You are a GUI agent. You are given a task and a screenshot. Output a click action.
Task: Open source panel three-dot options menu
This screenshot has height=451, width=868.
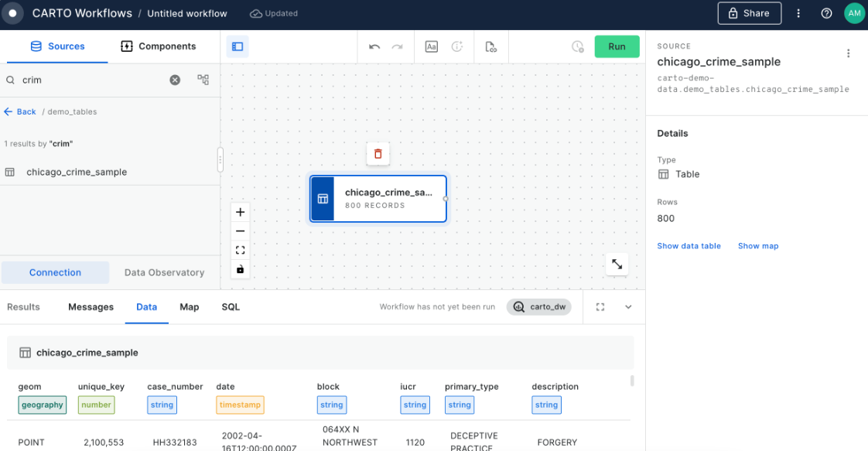tap(848, 53)
